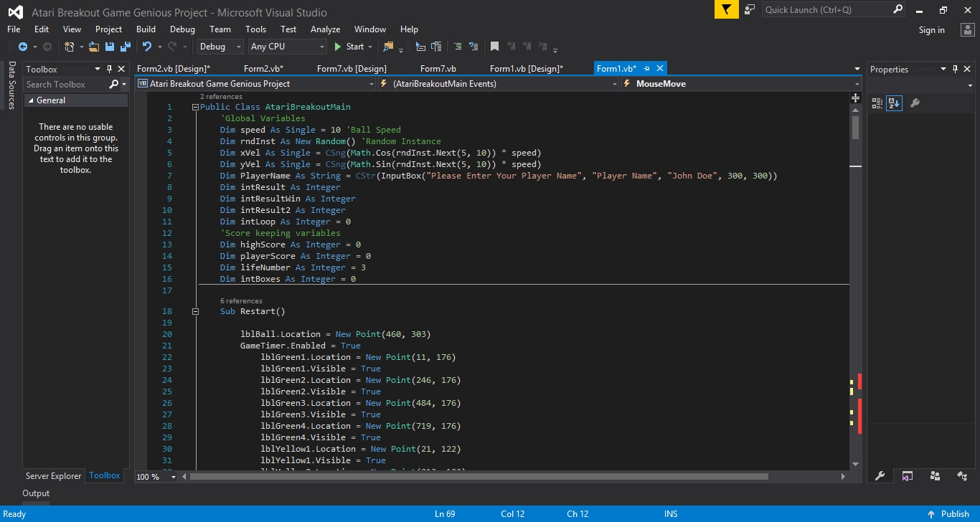Open the bottom Properties wrench tab icon

tap(880, 476)
